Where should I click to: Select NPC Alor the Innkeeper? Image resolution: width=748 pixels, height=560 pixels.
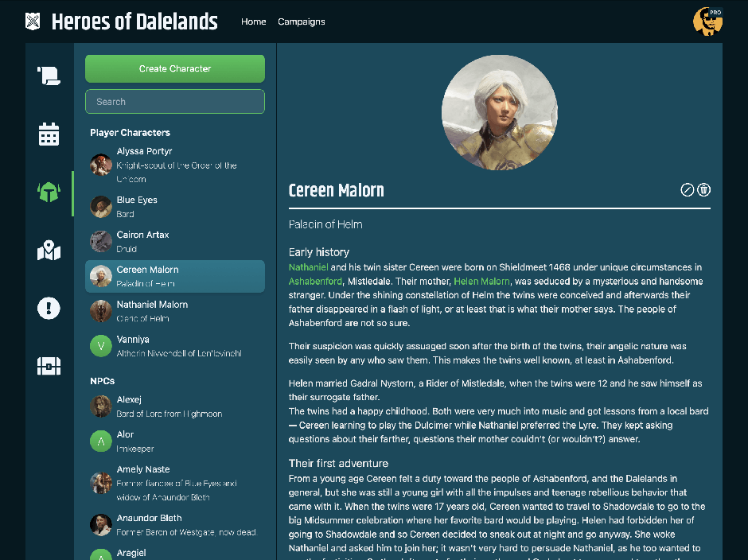click(x=174, y=441)
